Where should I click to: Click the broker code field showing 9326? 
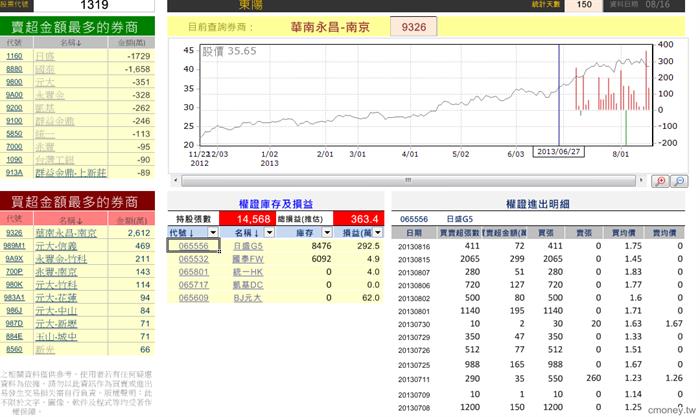coord(413,27)
